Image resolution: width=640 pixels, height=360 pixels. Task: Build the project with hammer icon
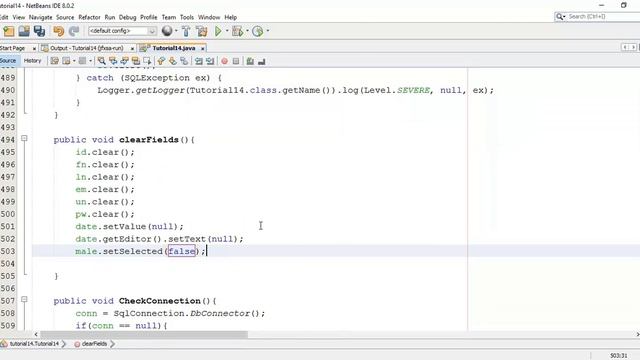point(186,31)
